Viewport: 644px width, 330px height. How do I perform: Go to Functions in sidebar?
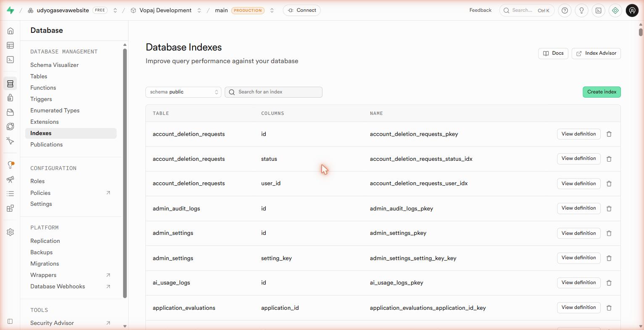pyautogui.click(x=43, y=88)
